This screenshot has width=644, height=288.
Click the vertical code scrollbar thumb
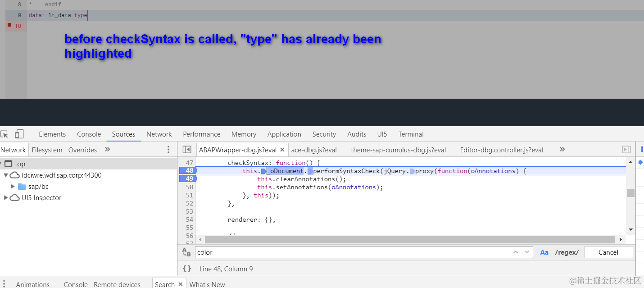(630, 193)
